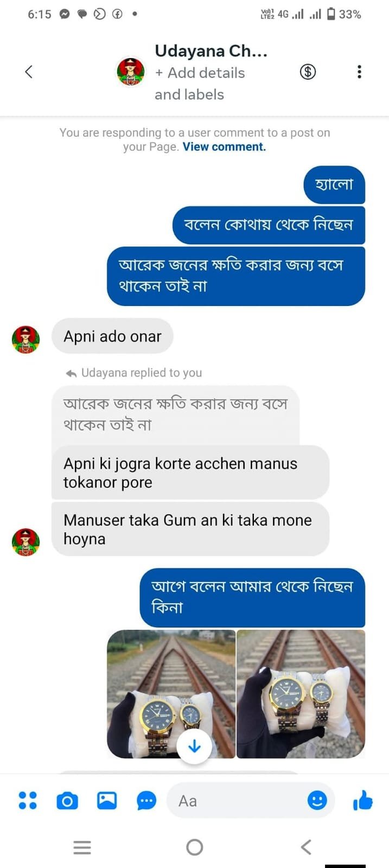The height and width of the screenshot is (868, 389).
Task: Open Udayana's profile picture in header
Action: click(131, 72)
